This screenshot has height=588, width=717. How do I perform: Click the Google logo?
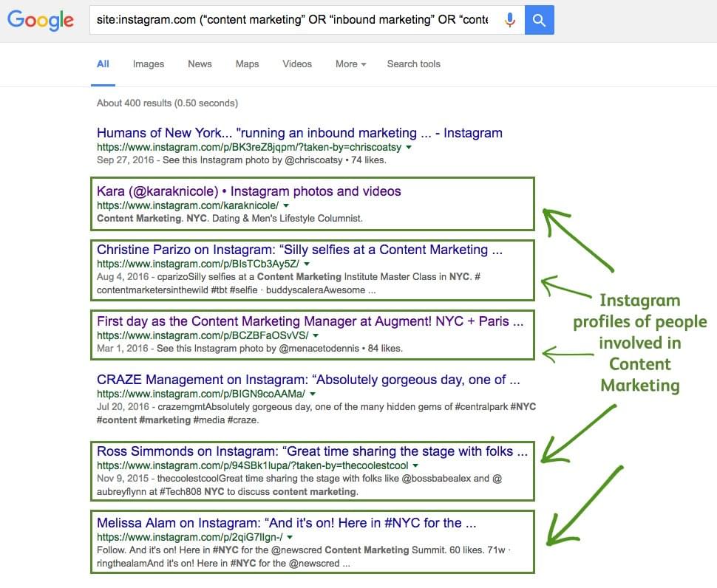point(40,20)
